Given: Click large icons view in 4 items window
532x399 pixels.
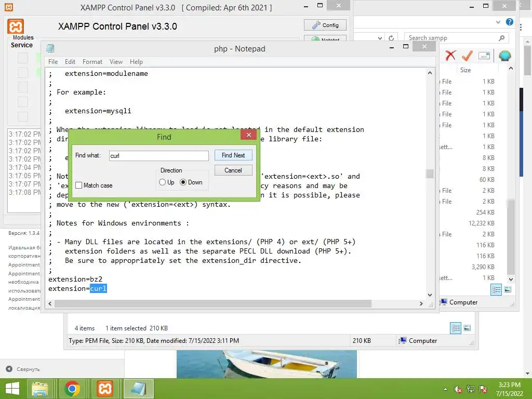Looking at the screenshot, I should point(467,328).
